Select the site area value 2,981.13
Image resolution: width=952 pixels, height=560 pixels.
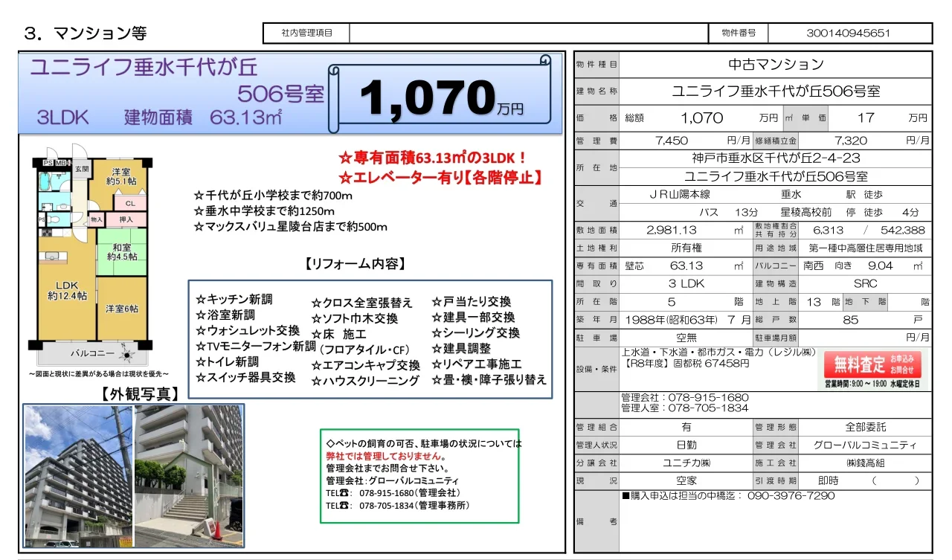pyautogui.click(x=672, y=231)
